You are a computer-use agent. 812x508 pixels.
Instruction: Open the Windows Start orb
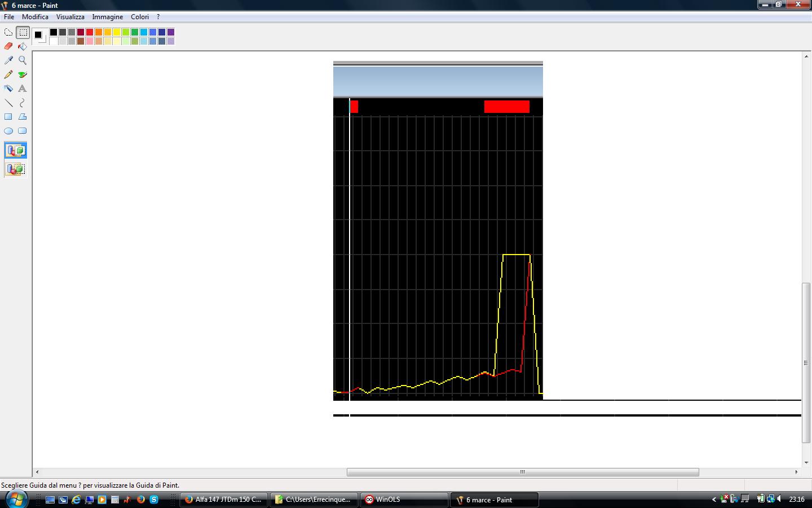pos(16,500)
